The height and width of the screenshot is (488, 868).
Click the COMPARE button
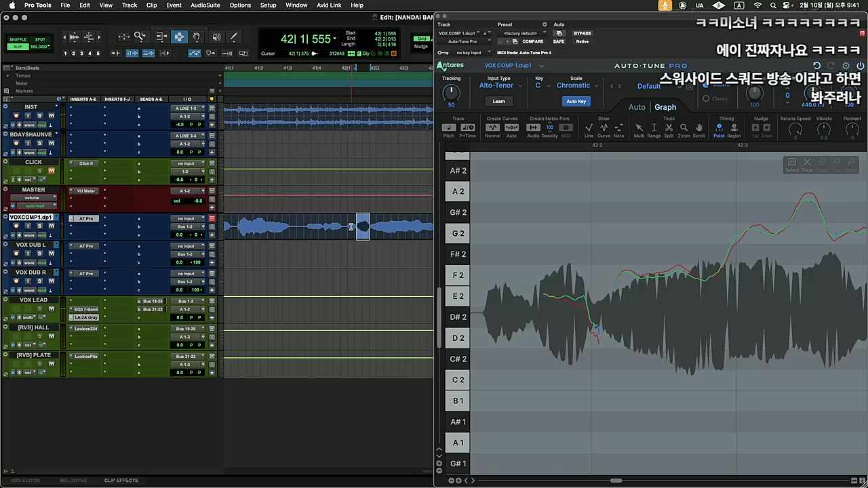coord(532,41)
